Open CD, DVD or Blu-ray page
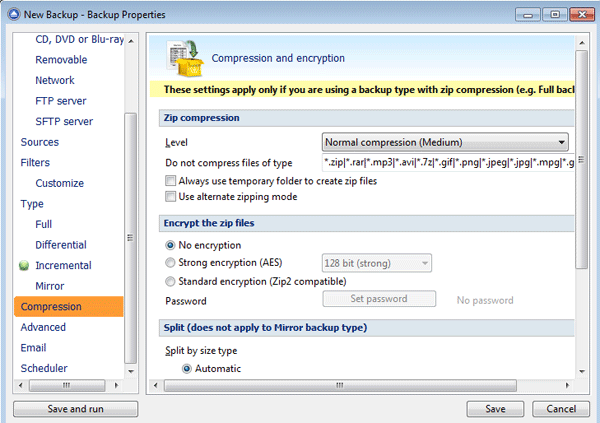Image resolution: width=600 pixels, height=423 pixels. click(80, 39)
